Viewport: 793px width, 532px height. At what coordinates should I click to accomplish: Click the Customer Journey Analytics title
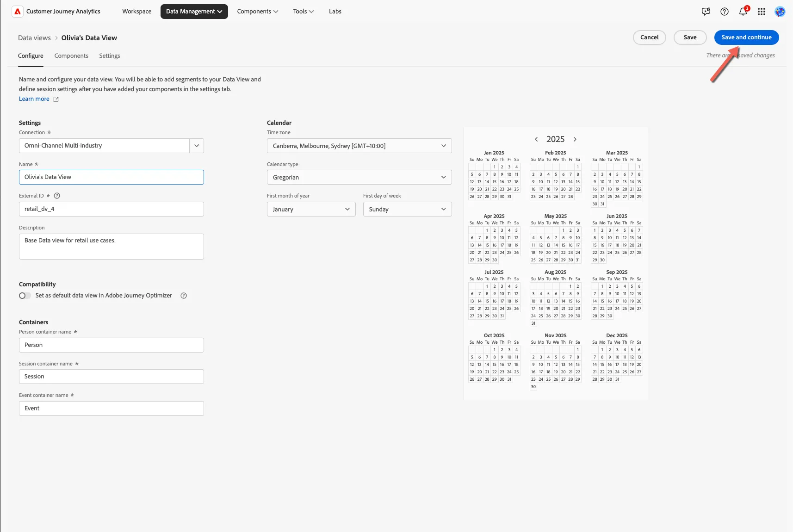(x=63, y=12)
